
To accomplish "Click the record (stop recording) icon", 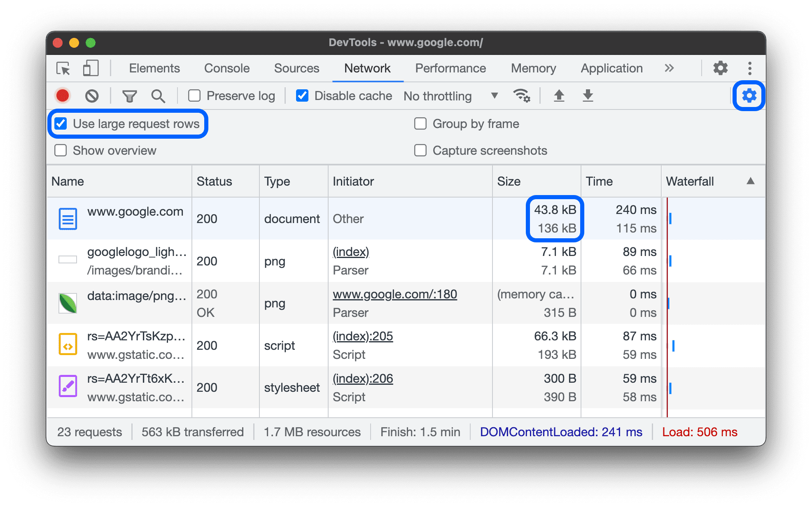I will coord(64,95).
